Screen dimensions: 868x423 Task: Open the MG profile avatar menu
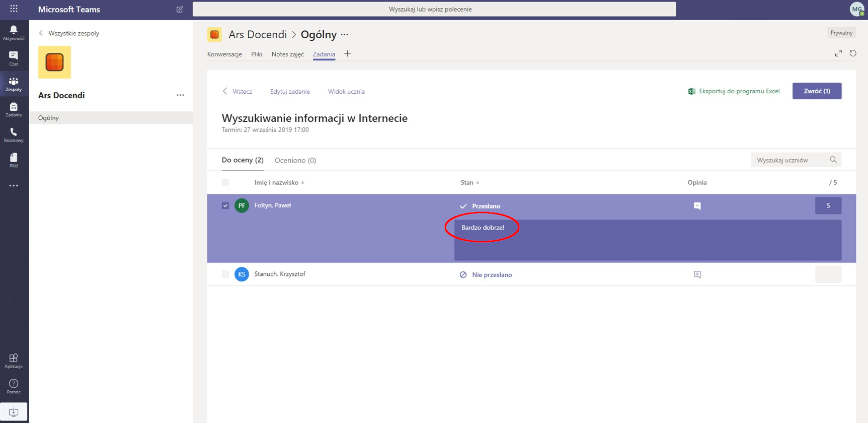click(856, 9)
